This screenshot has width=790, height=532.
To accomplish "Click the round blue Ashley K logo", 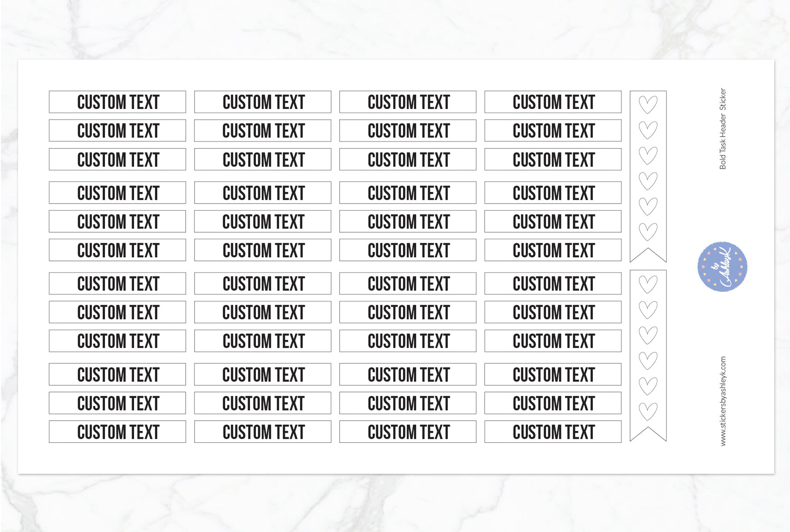I will tap(722, 266).
